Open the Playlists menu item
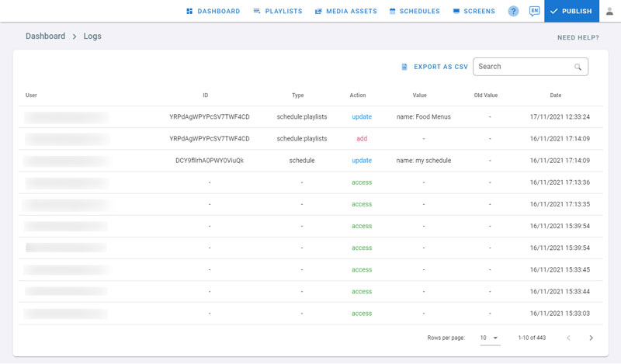 point(277,11)
